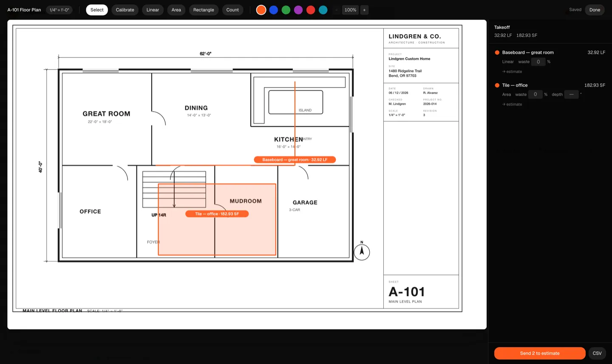Select the Rectangle tool
The height and width of the screenshot is (364, 612).
coord(204,10)
